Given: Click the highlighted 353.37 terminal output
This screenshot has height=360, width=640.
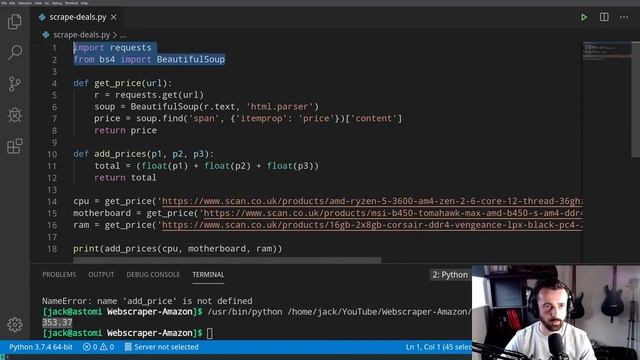Looking at the screenshot, I should pyautogui.click(x=57, y=322).
